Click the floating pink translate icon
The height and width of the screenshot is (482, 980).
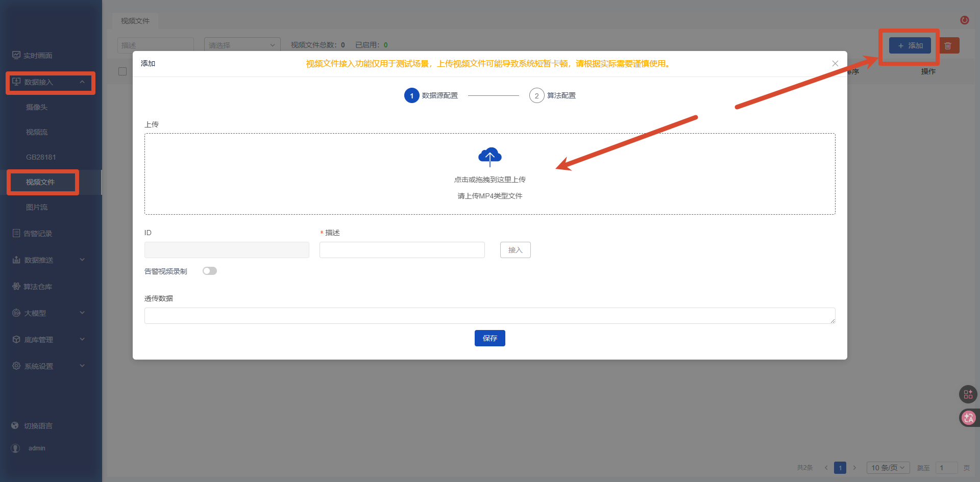pos(968,418)
